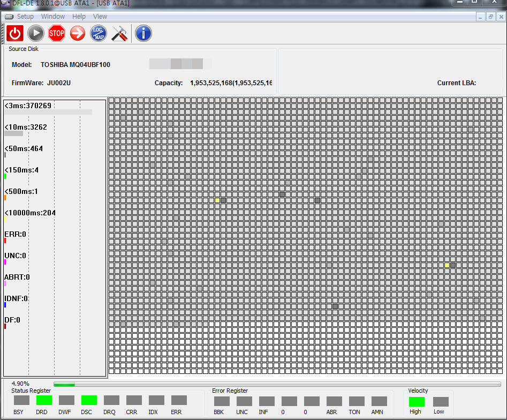The image size is (507, 420).
Task: Select the <500ms:1 statistic
Action: pos(21,191)
